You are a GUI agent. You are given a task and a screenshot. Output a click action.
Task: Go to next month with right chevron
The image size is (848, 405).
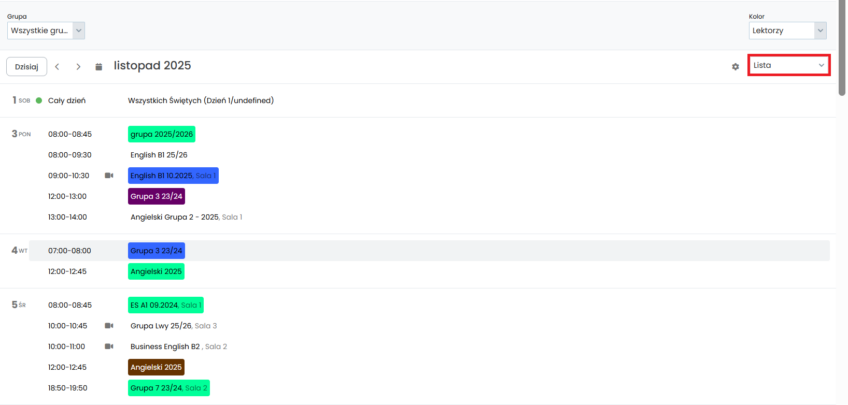pyautogui.click(x=78, y=66)
